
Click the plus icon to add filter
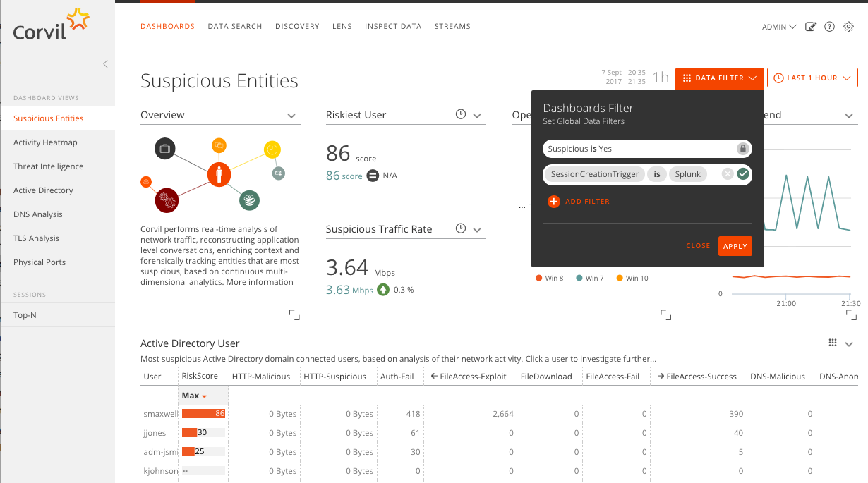pyautogui.click(x=553, y=202)
